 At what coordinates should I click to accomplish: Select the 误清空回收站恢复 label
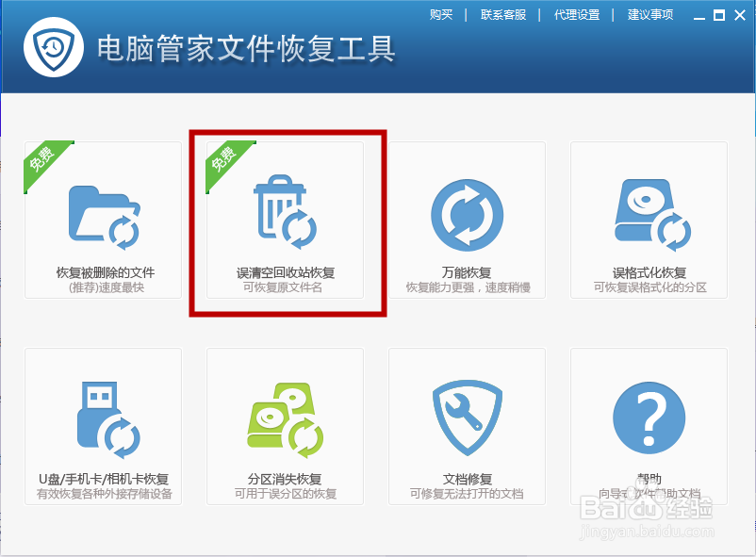click(286, 273)
